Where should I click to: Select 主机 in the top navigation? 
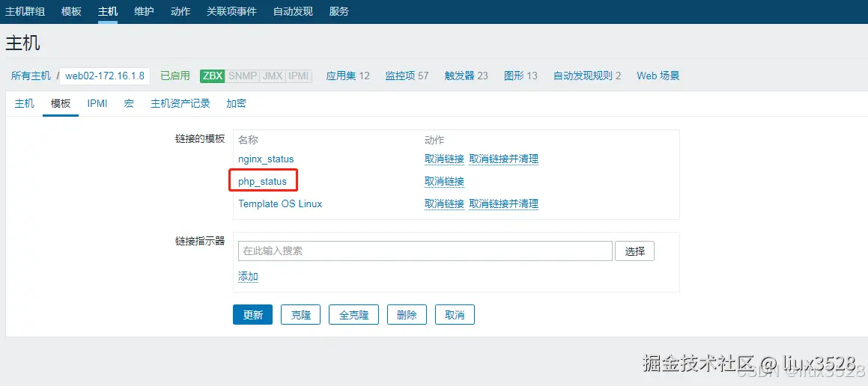coord(108,11)
